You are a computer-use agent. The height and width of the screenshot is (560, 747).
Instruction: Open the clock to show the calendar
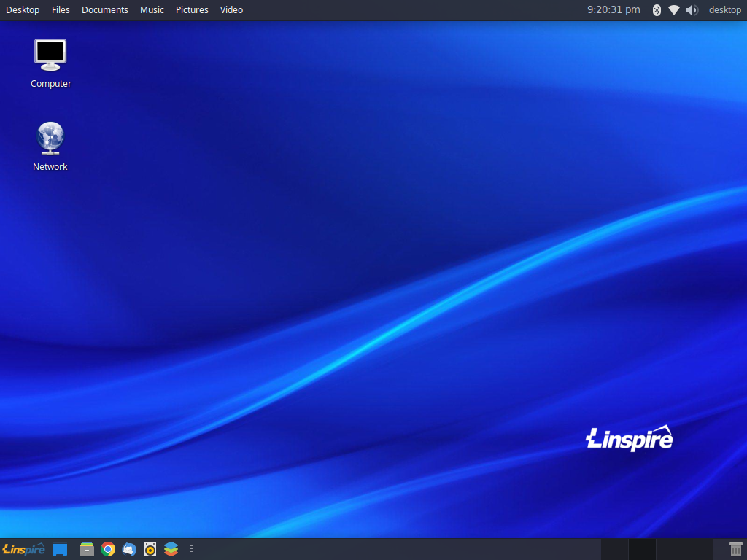613,9
